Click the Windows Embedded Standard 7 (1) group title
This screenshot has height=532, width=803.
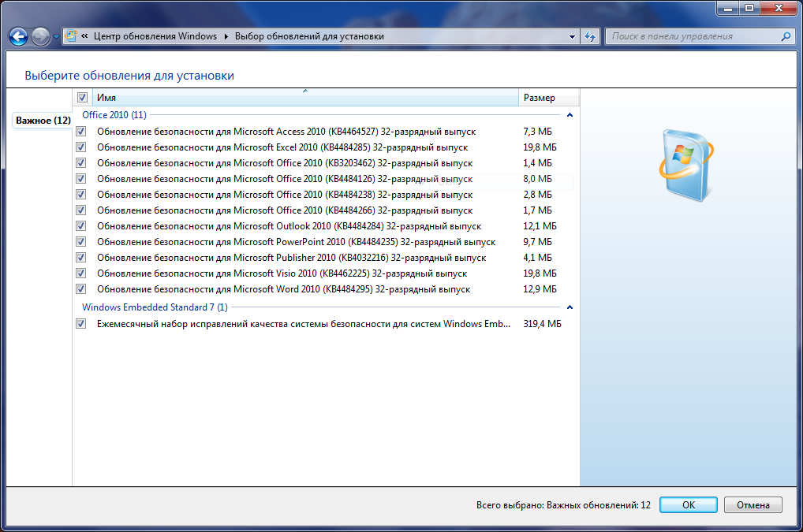pyautogui.click(x=155, y=307)
